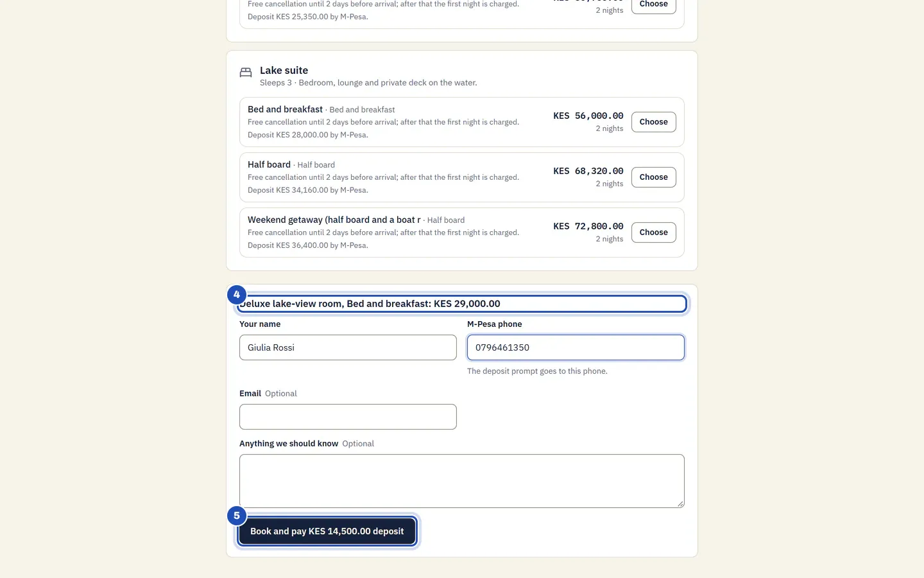
Task: Click the Lake suite heading
Action: 284,71
